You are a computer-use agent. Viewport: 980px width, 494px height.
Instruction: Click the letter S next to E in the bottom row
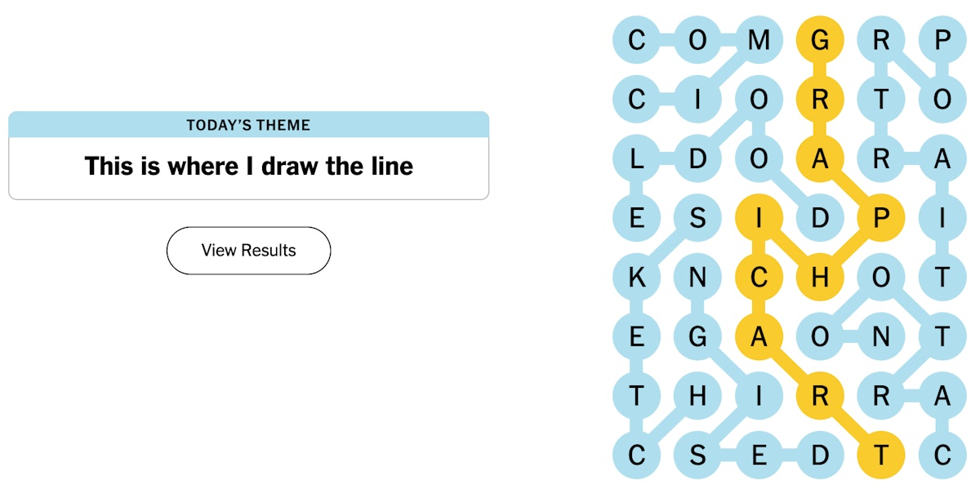pos(699,456)
